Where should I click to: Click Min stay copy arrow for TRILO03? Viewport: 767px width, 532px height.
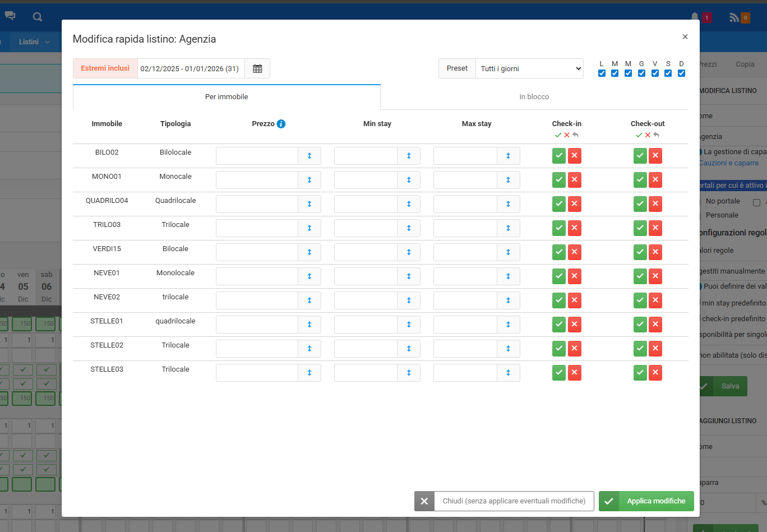pos(409,228)
